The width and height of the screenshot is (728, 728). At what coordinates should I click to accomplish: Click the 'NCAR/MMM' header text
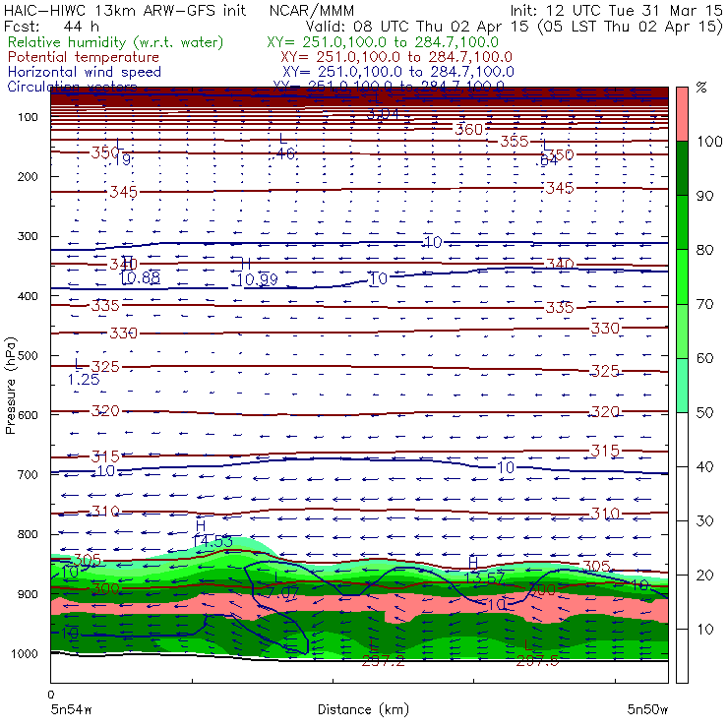(312, 10)
